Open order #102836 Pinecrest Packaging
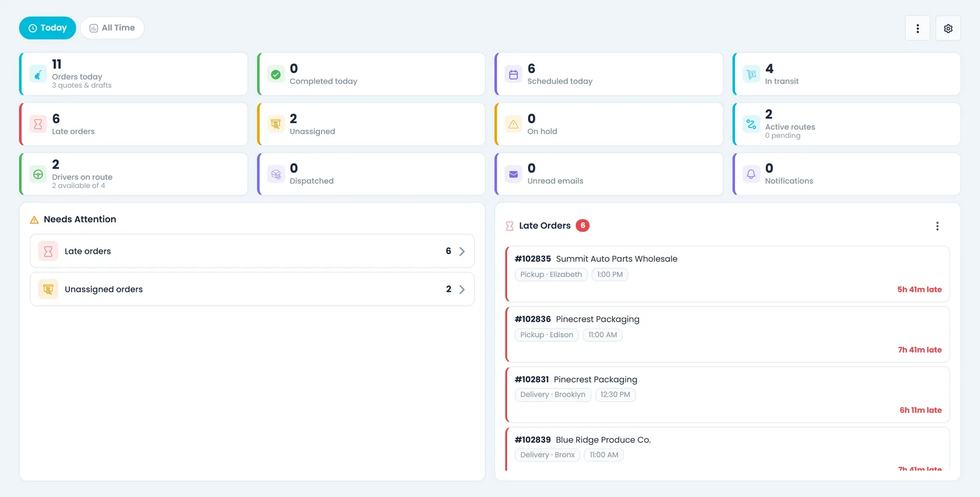This screenshot has height=497, width=980. click(728, 335)
